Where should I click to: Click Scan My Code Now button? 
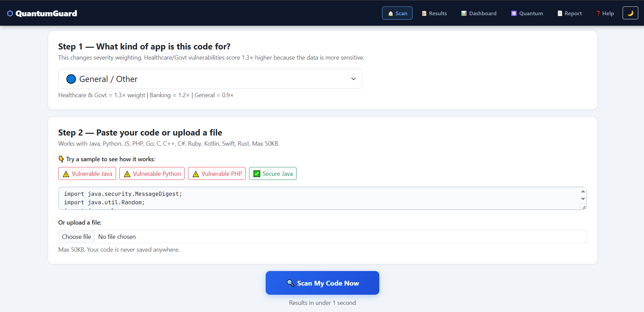pyautogui.click(x=322, y=283)
